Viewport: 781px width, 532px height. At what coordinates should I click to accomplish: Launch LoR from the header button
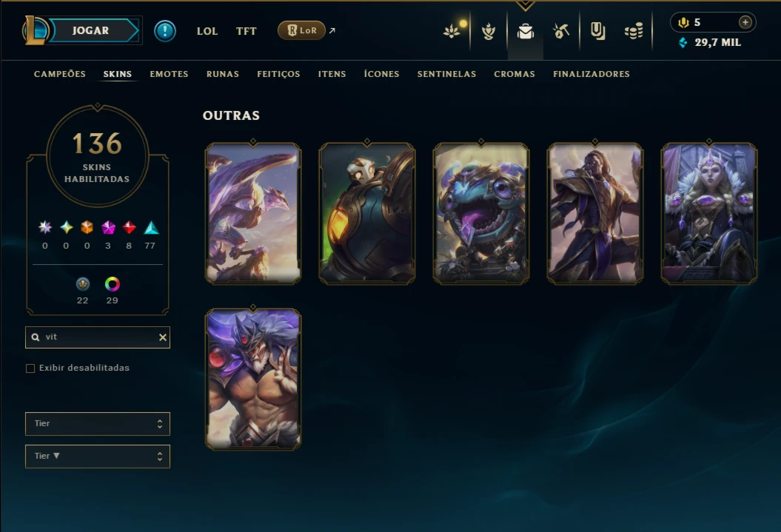coord(301,31)
